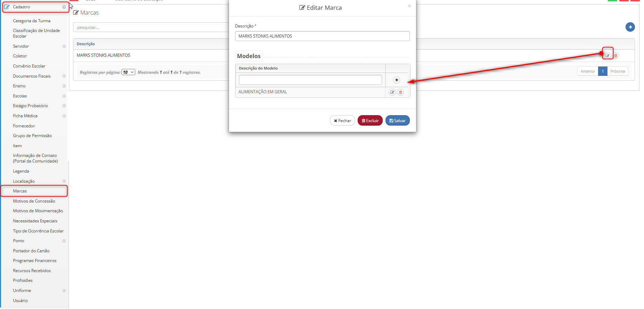Delete the ALIMENTAÇÃO EM GERAL model
Image resolution: width=644 pixels, height=309 pixels.
point(400,92)
